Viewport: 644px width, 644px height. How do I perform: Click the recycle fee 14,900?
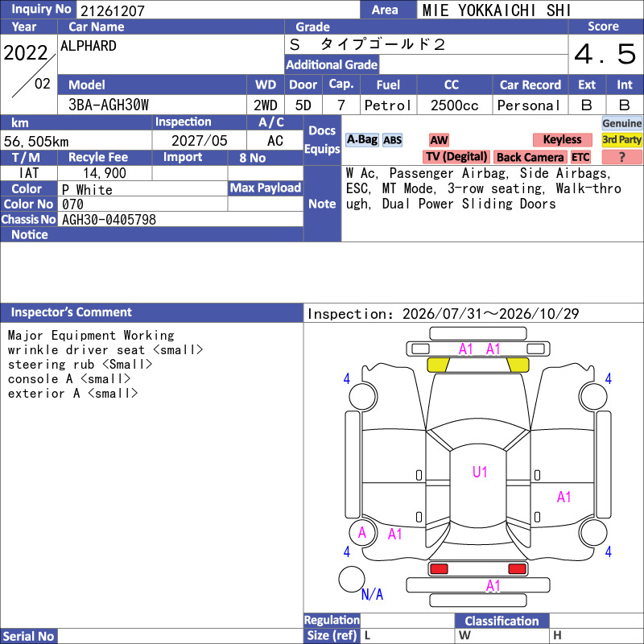tap(105, 173)
